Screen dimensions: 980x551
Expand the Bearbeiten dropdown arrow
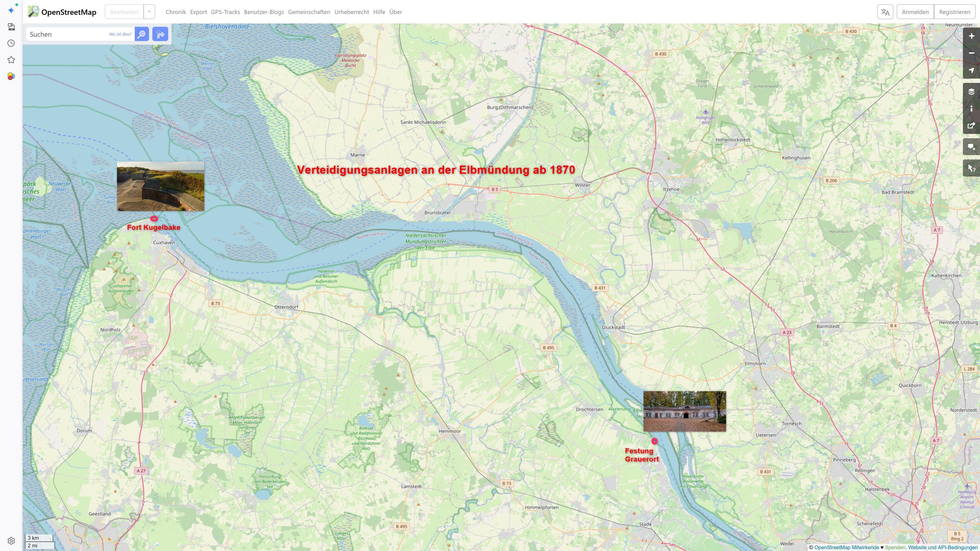point(149,12)
